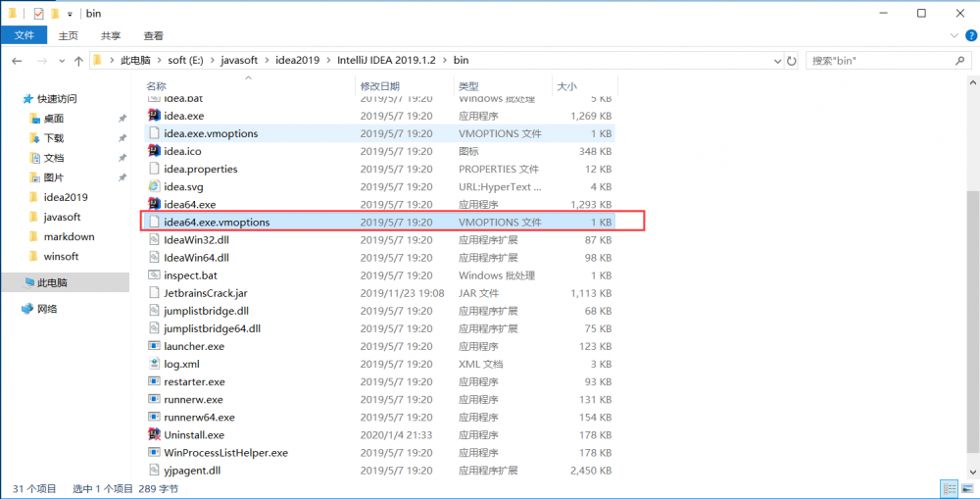Open the quick access toolbar customize dropdown

pos(70,13)
